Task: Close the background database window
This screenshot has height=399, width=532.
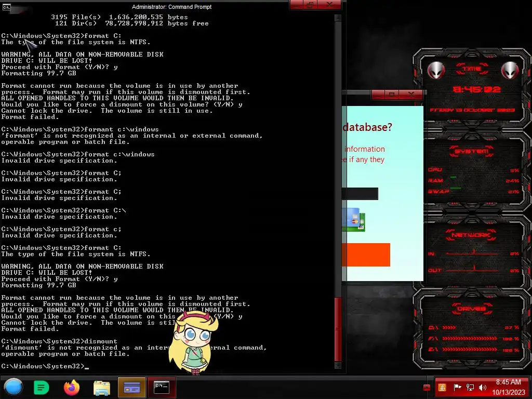Action: [x=411, y=95]
